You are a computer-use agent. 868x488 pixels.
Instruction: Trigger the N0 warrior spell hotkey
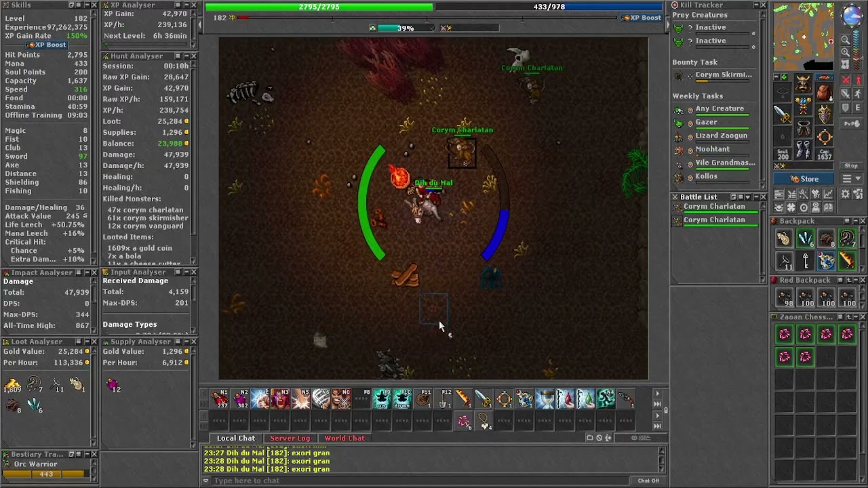[341, 399]
